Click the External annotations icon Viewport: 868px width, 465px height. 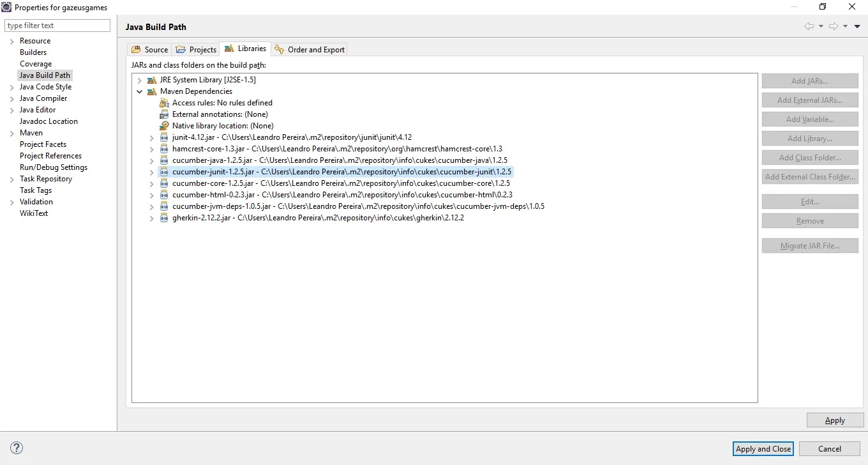point(164,114)
